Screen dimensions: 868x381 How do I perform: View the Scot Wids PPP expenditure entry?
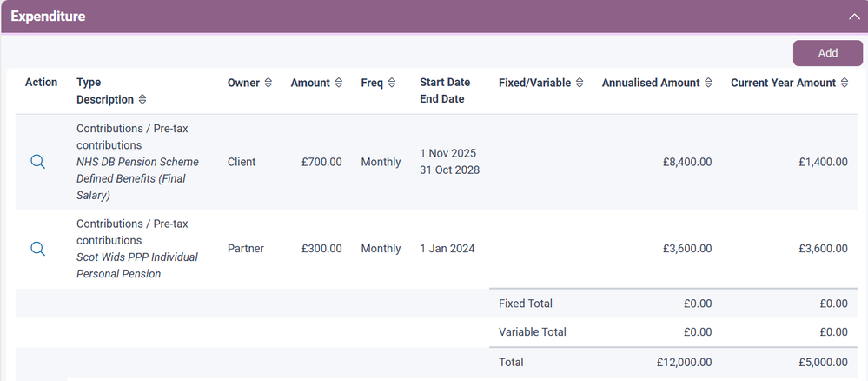(x=37, y=249)
